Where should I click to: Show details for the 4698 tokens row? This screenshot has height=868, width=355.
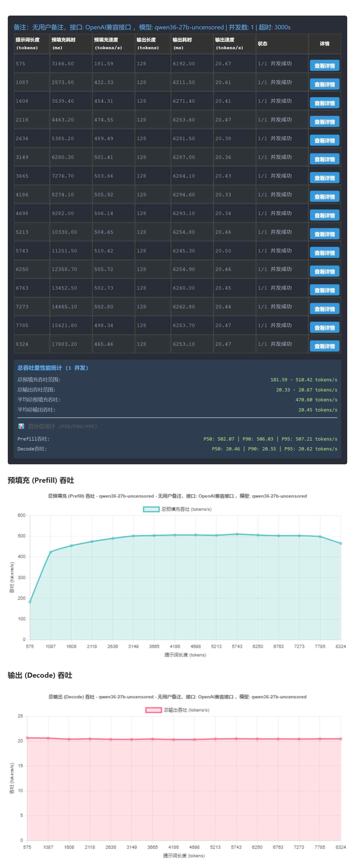click(324, 215)
